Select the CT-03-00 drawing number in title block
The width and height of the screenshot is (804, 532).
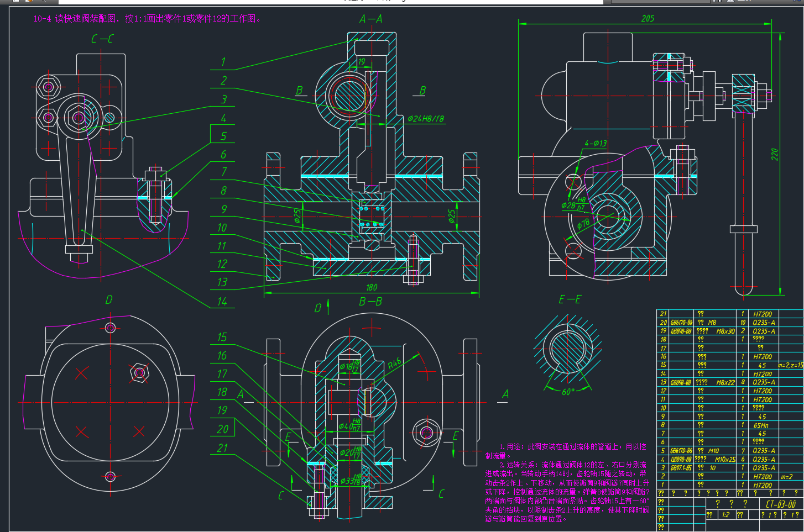pos(781,504)
